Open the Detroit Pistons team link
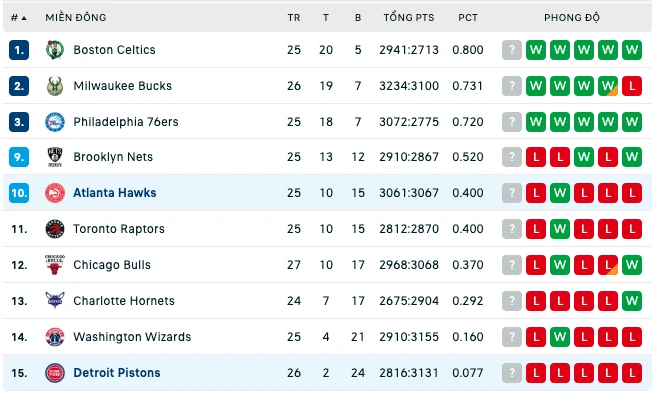Viewport: 655px width, 394px height. 117,373
